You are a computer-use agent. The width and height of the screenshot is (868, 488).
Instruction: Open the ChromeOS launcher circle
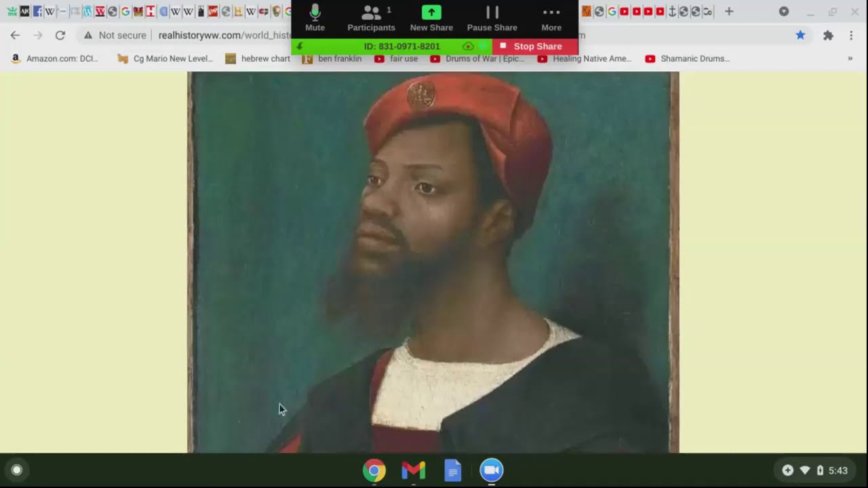pos(17,470)
